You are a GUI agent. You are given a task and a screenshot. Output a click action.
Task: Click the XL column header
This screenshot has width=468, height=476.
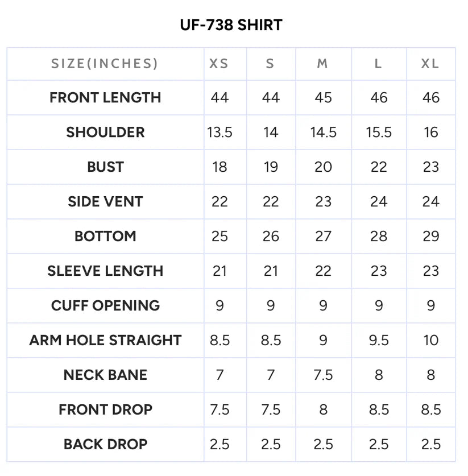point(430,64)
